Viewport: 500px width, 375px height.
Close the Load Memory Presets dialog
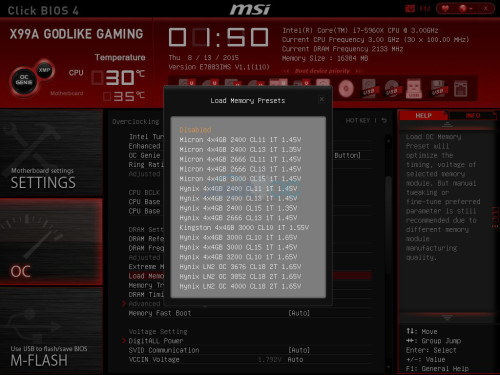[x=322, y=99]
